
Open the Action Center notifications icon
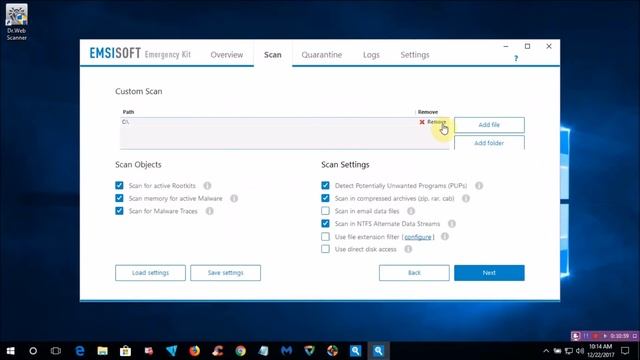(x=625, y=351)
